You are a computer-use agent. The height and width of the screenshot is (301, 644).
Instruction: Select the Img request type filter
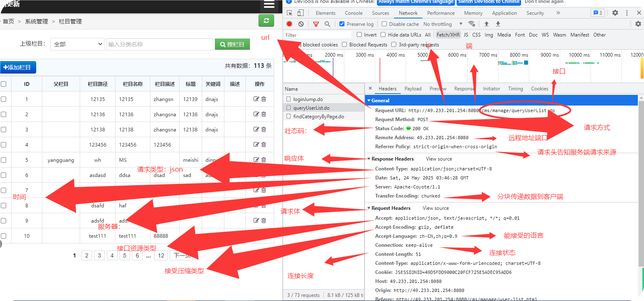(x=489, y=35)
